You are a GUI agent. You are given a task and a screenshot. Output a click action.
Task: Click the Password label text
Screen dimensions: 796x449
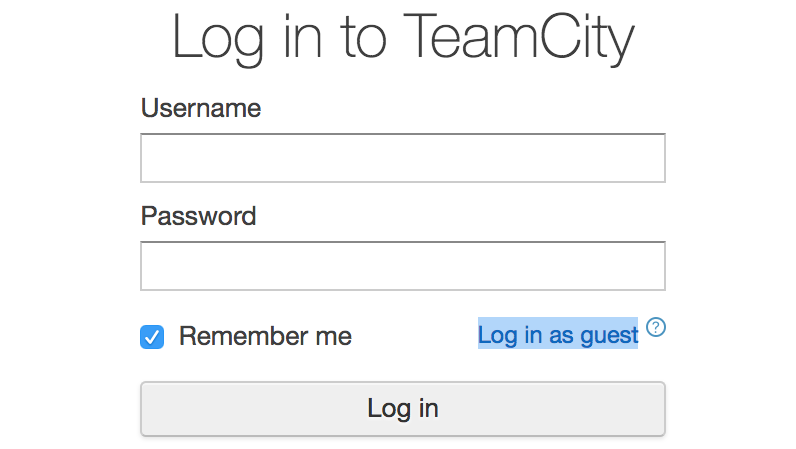point(198,216)
